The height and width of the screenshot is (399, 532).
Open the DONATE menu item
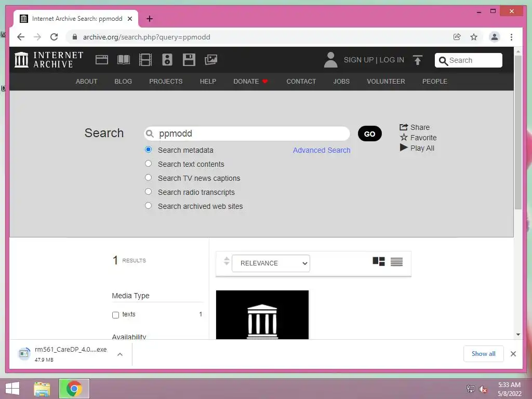pyautogui.click(x=250, y=82)
